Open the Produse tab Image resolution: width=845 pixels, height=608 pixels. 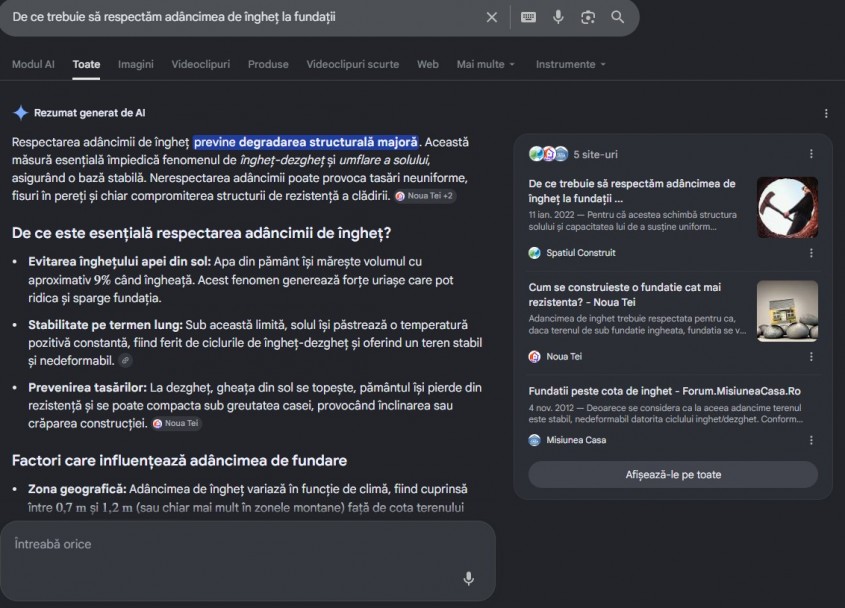pyautogui.click(x=268, y=64)
